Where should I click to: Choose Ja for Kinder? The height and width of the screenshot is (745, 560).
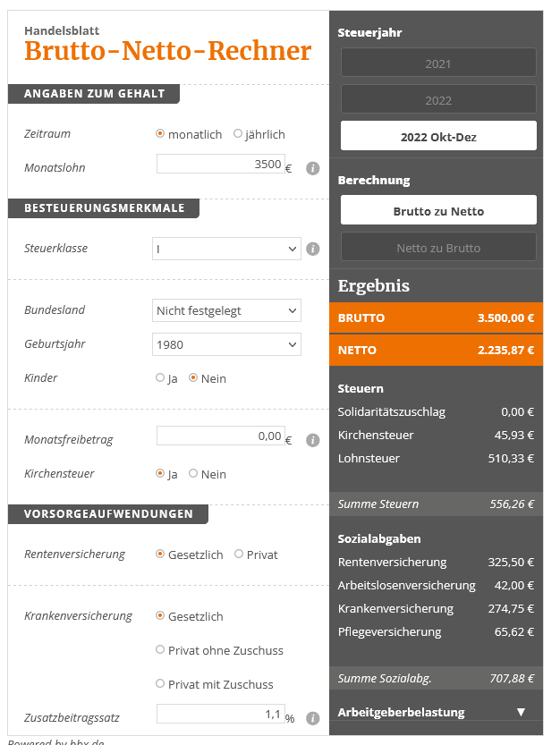click(160, 377)
